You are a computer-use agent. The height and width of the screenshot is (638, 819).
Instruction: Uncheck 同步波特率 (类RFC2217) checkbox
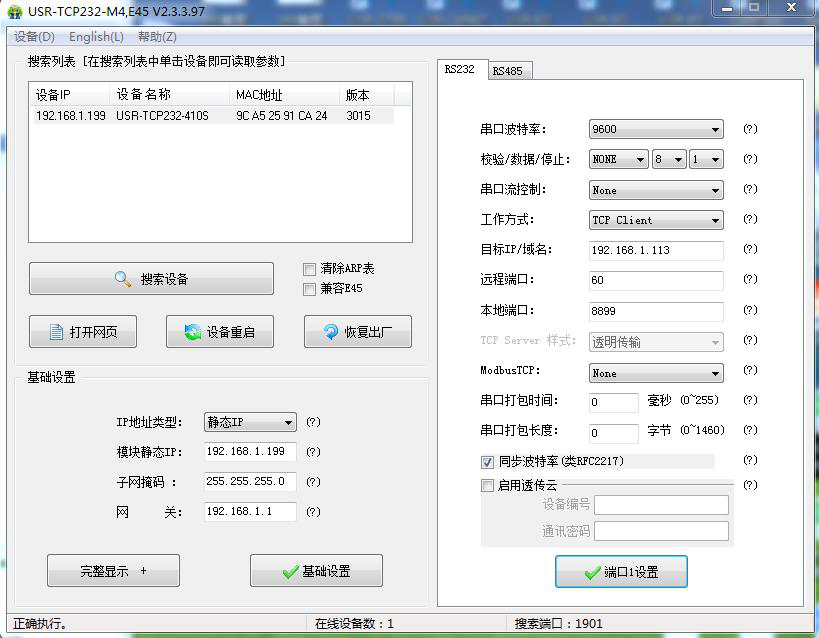click(x=487, y=462)
